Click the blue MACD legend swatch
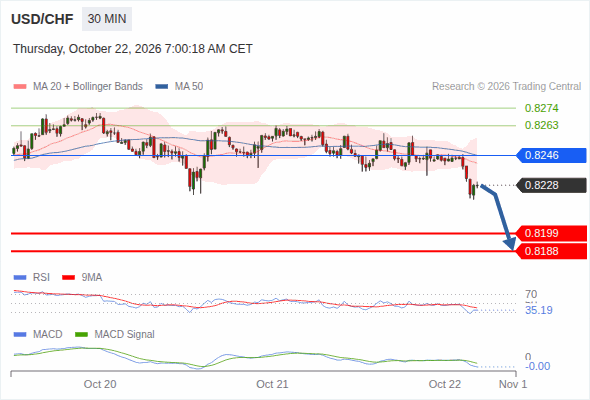Viewport: 590px width, 400px height. [x=20, y=335]
